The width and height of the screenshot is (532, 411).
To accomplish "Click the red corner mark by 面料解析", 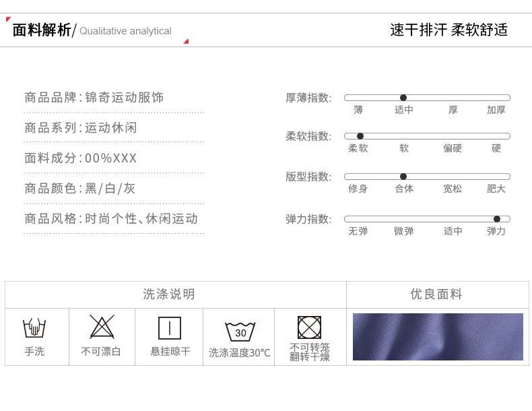I will (9, 19).
